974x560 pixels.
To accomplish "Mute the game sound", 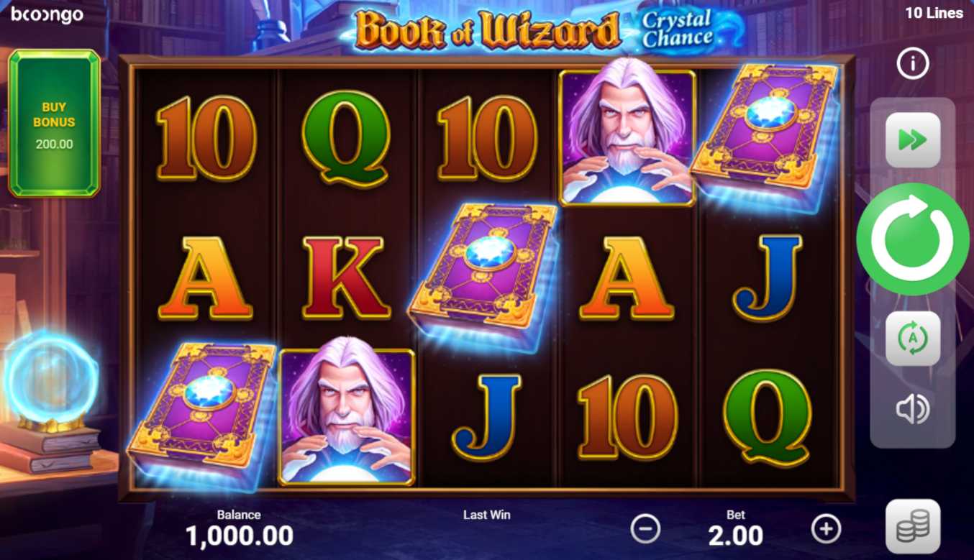I will pos(913,409).
